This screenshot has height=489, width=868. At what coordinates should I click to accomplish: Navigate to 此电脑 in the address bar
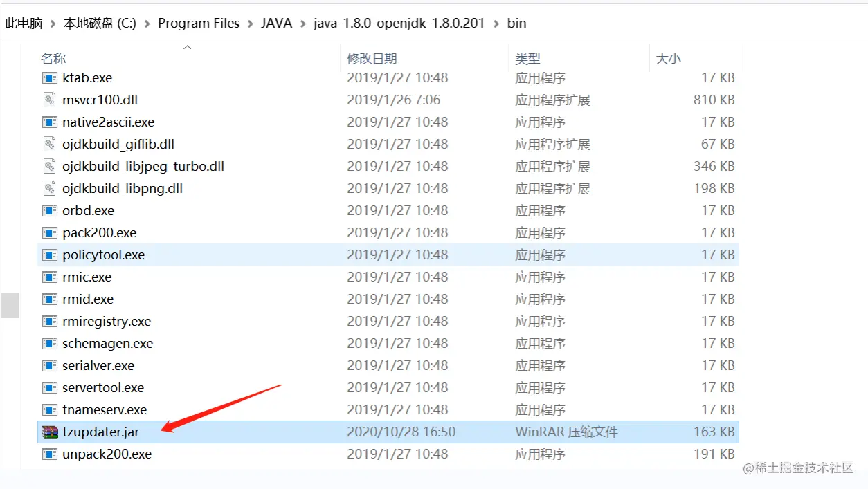pyautogui.click(x=24, y=24)
